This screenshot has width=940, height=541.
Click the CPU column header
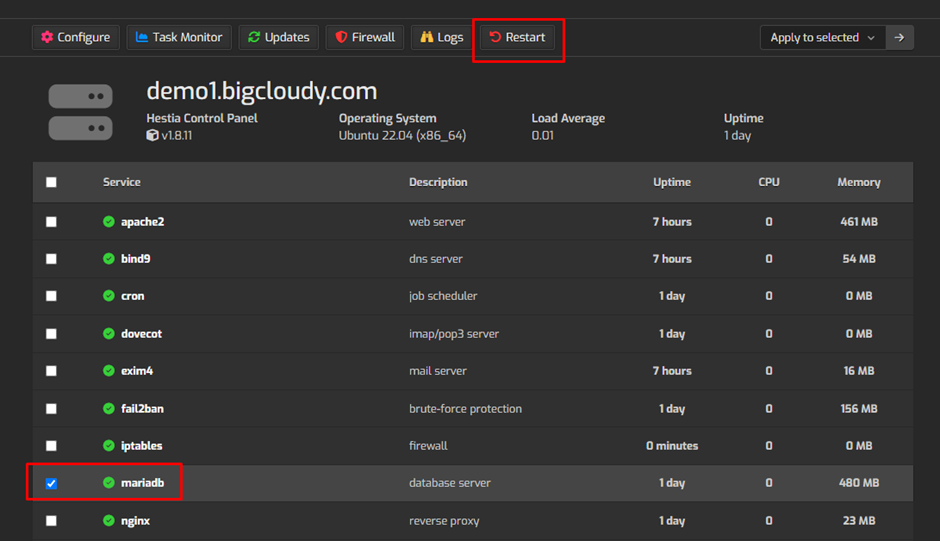[769, 182]
